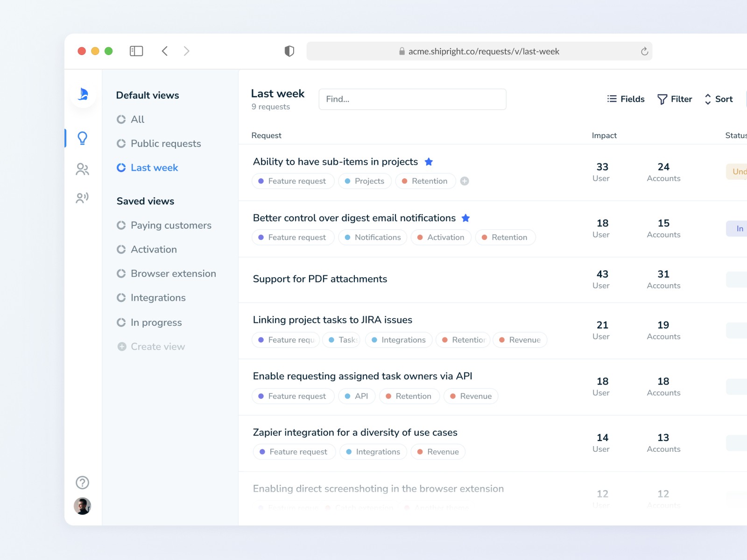Click the Shipright sailboat logo
This screenshot has width=747, height=560.
click(84, 94)
